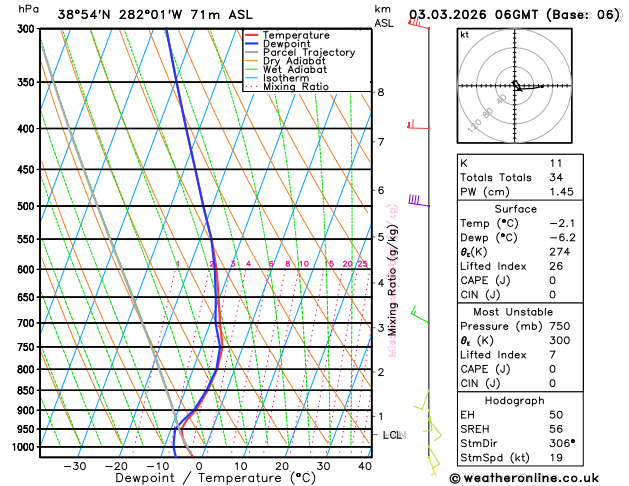
Task: Click the 'Dewpoint / Temperature (°C)' axis title
Action: click(215, 478)
